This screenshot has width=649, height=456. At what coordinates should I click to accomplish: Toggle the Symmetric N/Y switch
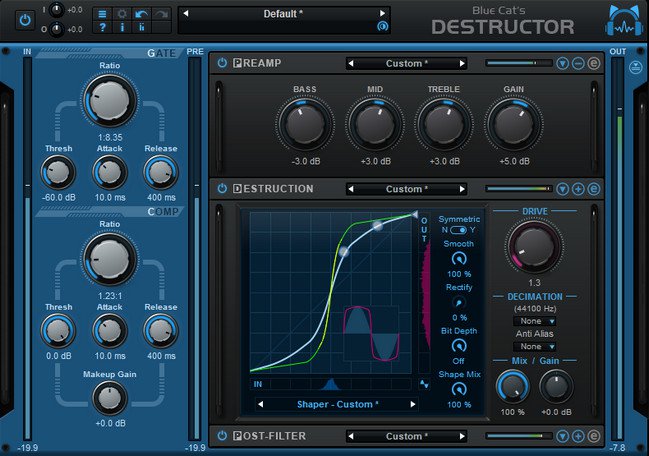pos(459,230)
